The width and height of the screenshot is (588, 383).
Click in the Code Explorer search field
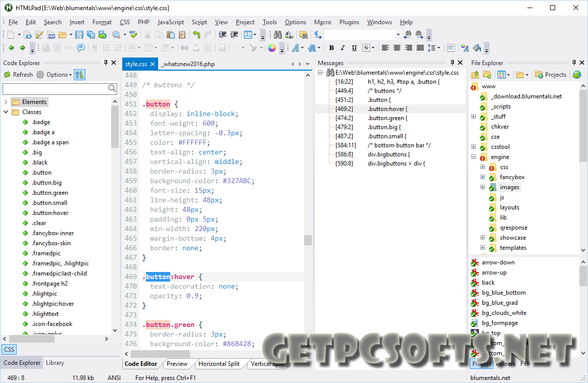[55, 88]
